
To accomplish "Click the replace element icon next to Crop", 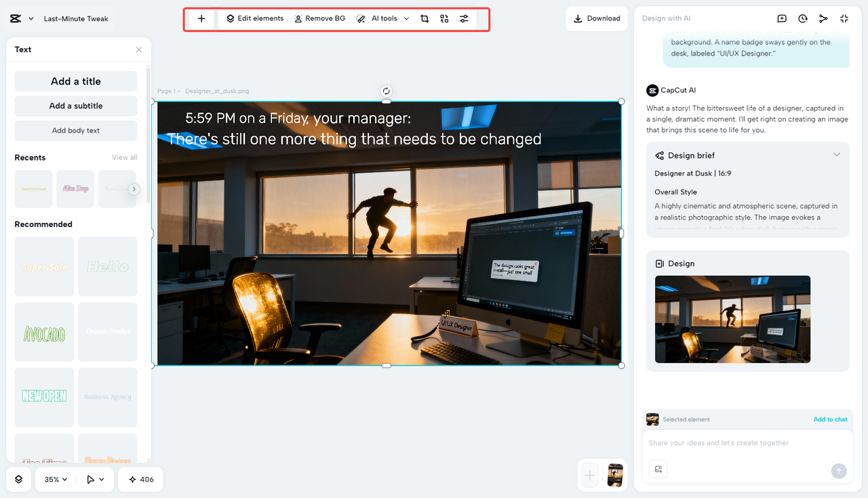I will [x=444, y=18].
